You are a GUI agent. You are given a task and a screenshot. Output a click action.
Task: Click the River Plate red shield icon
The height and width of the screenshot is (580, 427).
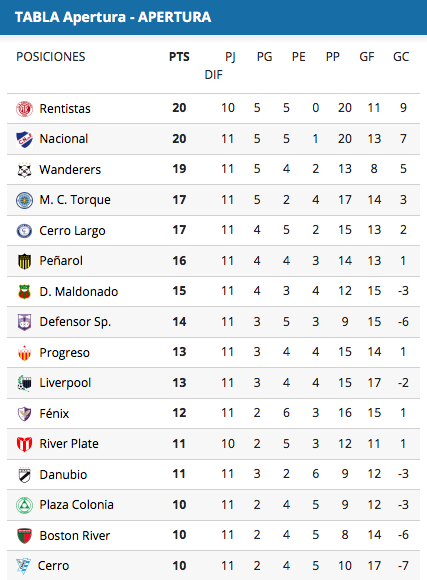[24, 444]
